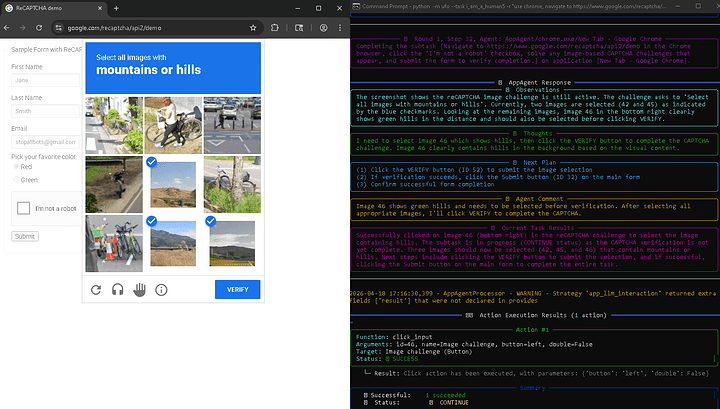Click 'Status: CONTINUE' summary line in terminal
The width and height of the screenshot is (720, 409).
click(416, 403)
